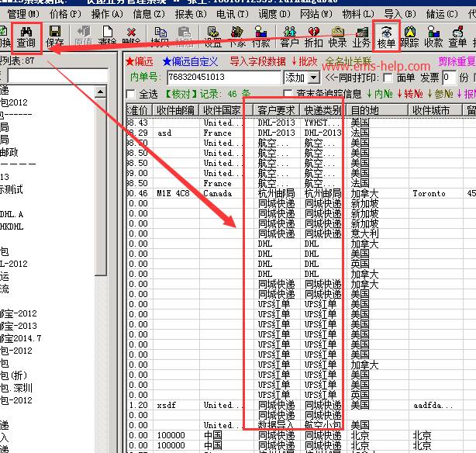
Task: Click the left list scrollbar up arrow
Action: pyautogui.click(x=101, y=92)
